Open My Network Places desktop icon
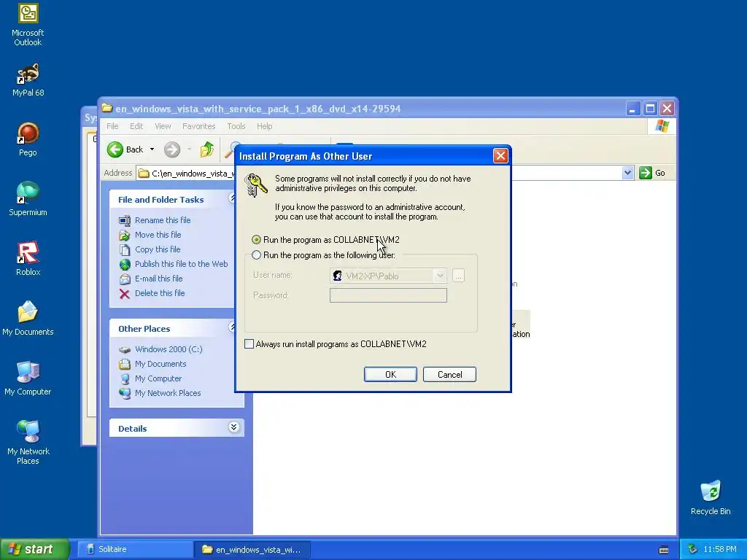The image size is (747, 560). 28,443
